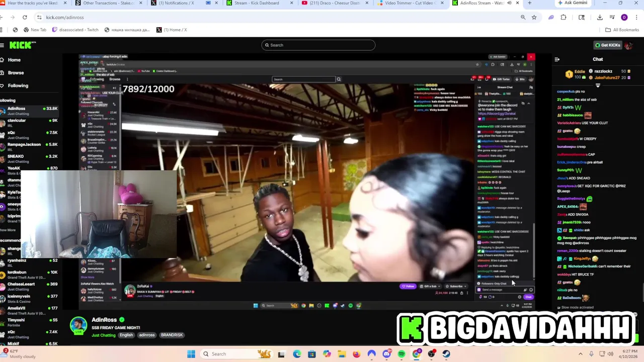Open Browse in Kick sidebar
The width and height of the screenshot is (644, 362).
(x=16, y=73)
